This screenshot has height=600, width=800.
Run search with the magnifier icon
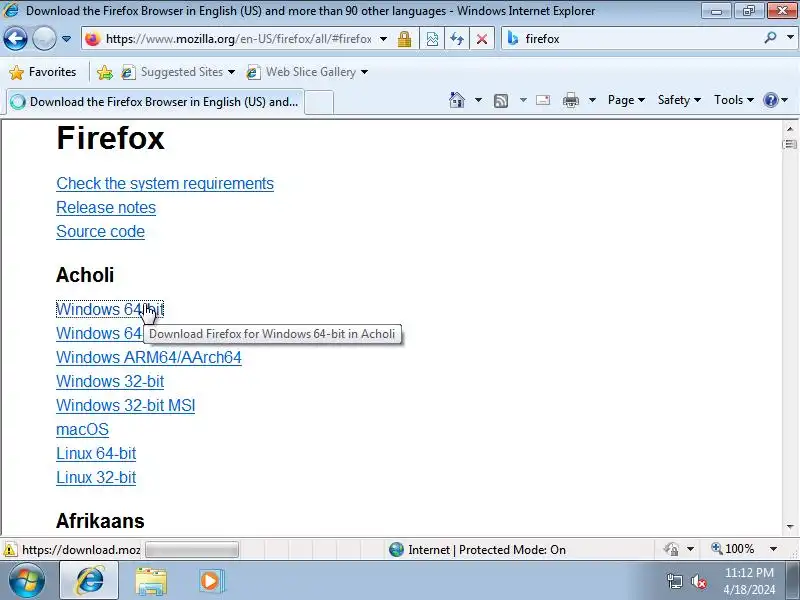(x=770, y=38)
